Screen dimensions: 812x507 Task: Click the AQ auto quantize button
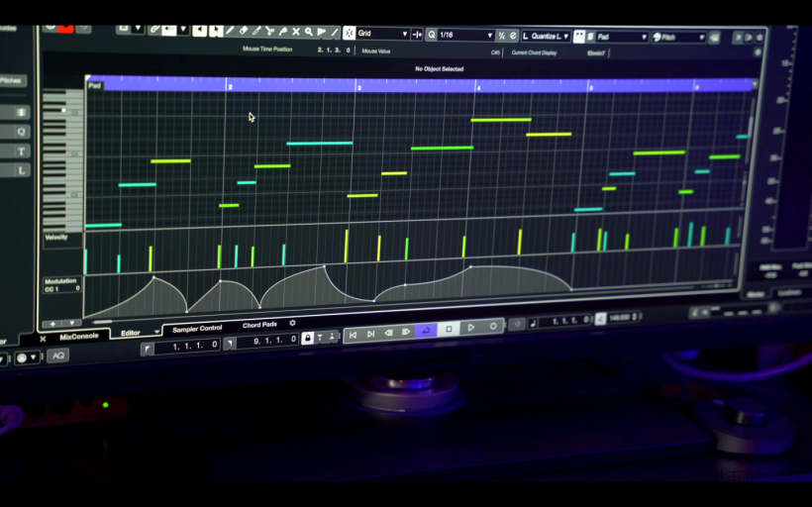[x=58, y=355]
